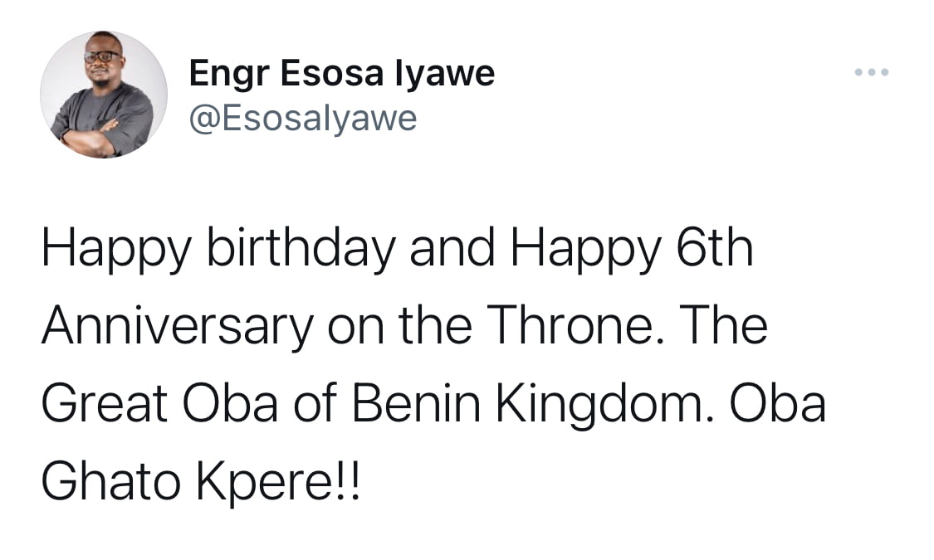Click the display name Engr Esosa Iyawe
The width and height of the screenshot is (934, 560).
click(x=342, y=74)
